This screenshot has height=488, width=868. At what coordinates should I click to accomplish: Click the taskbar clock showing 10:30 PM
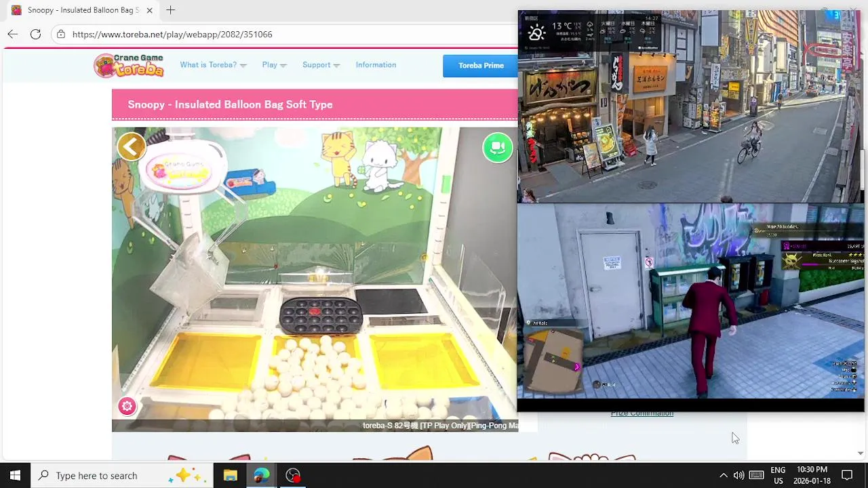[812, 475]
